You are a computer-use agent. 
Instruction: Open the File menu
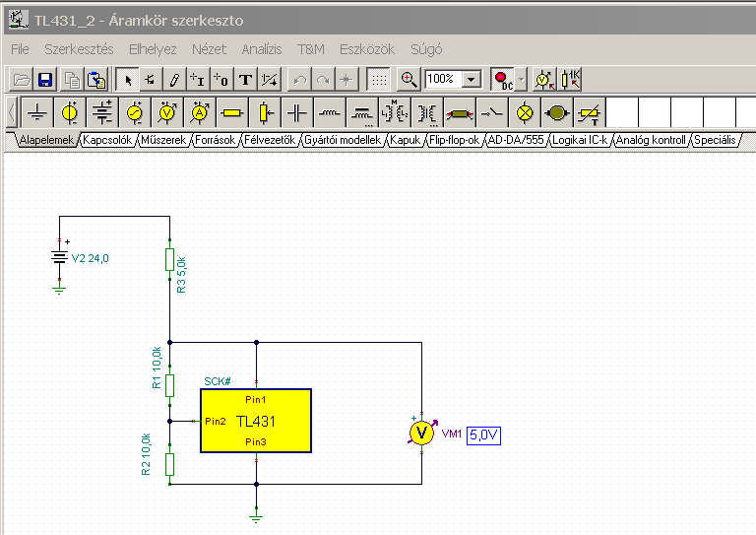coord(20,49)
